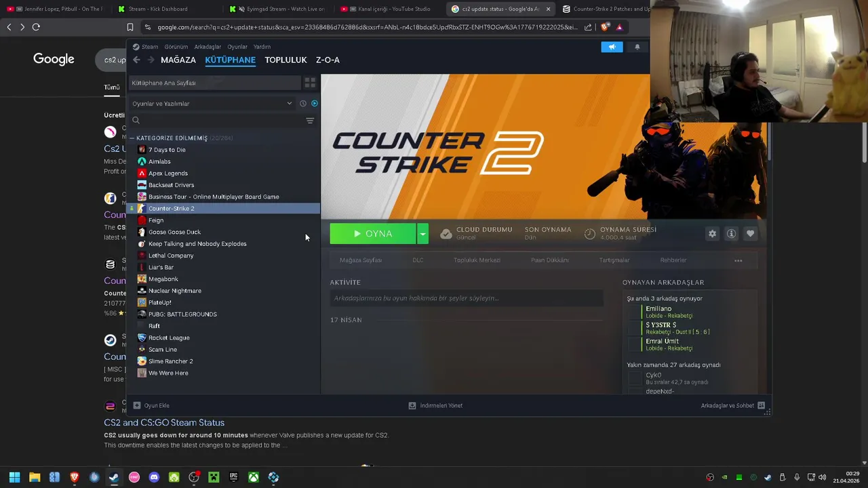This screenshot has width=868, height=488.
Task: Open Rehberler link
Action: tap(673, 260)
